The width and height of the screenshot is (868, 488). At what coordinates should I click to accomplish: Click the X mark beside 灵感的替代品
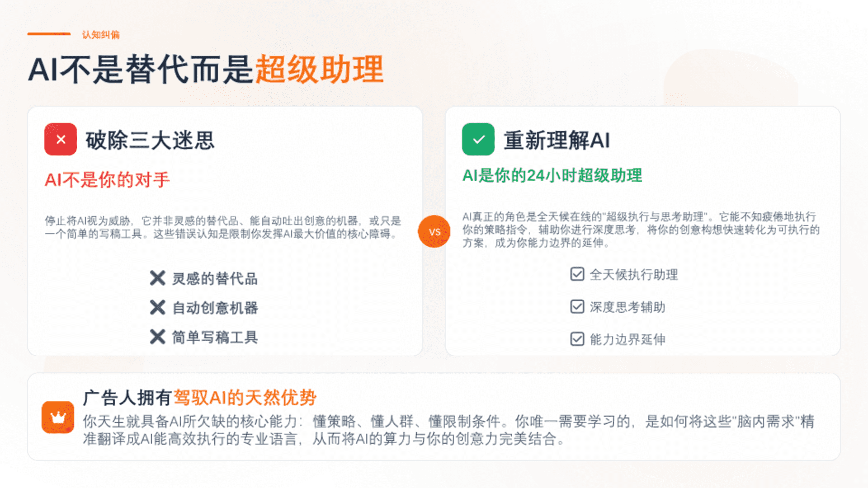click(157, 278)
